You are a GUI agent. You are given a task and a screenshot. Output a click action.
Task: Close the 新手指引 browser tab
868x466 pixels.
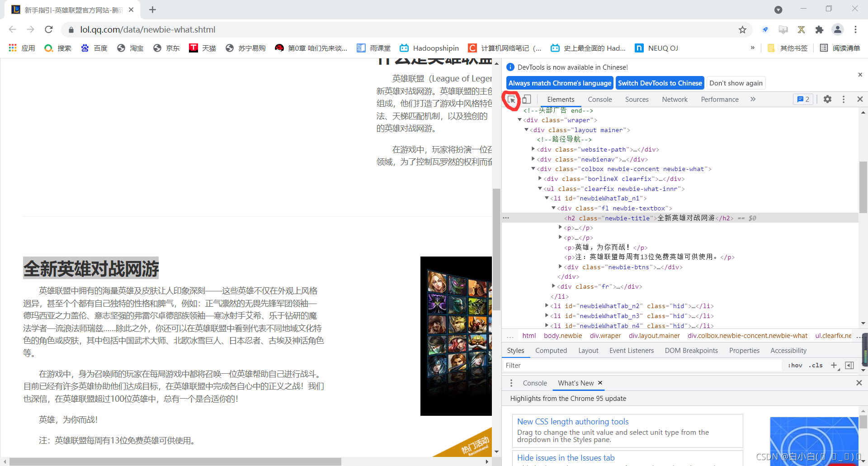click(x=131, y=10)
